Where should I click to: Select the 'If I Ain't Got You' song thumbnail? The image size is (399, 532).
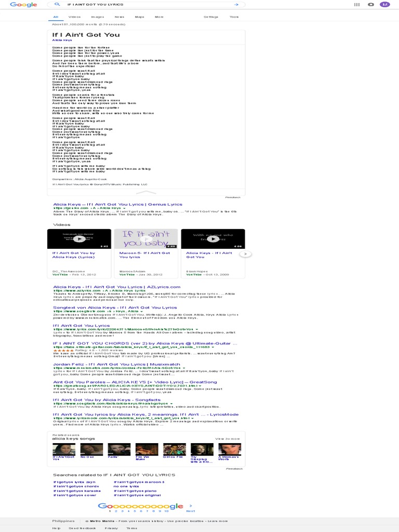[x=64, y=449]
